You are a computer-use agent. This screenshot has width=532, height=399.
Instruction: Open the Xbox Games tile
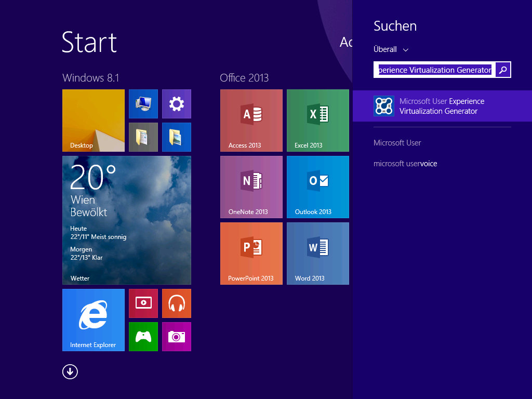[x=143, y=337]
